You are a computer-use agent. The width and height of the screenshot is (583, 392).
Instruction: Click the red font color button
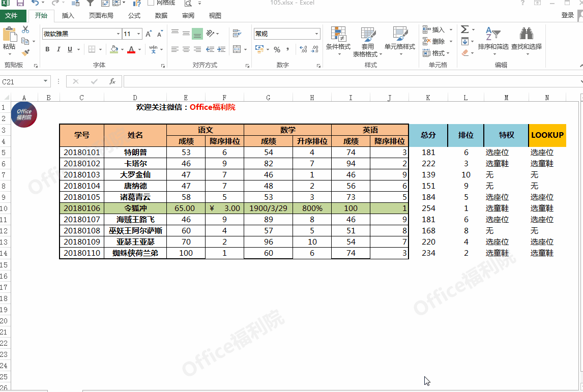[x=131, y=49]
